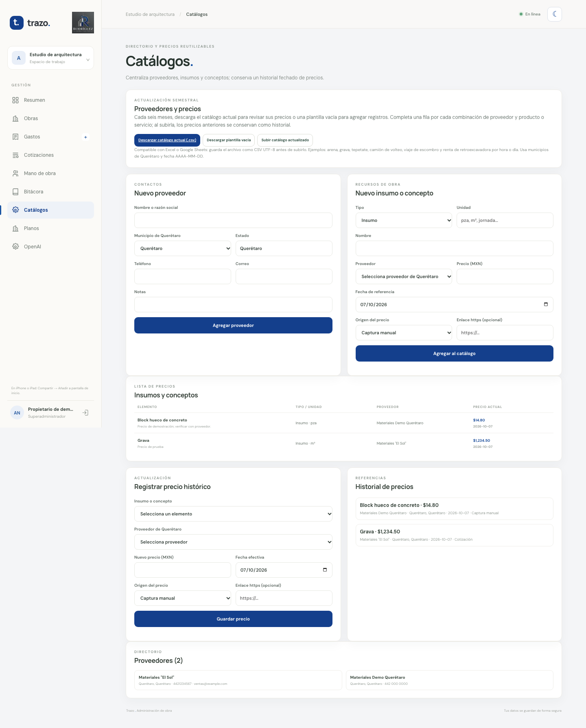This screenshot has height=728, width=586.
Task: Click the Gastos receipt icon
Action: tap(15, 137)
